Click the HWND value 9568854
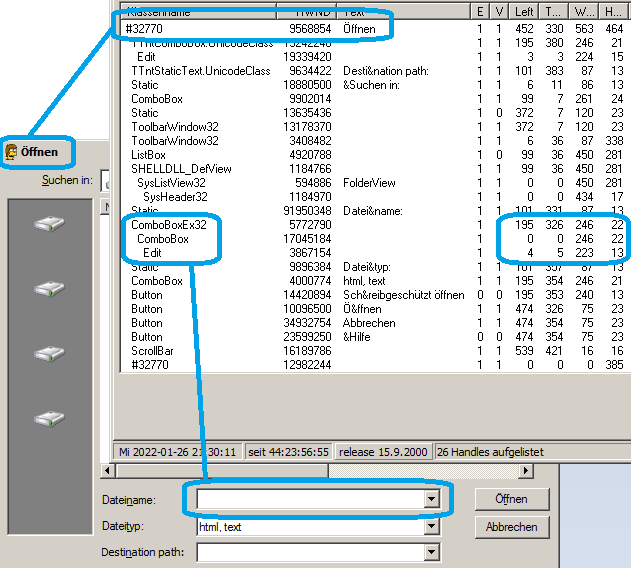 [310, 29]
